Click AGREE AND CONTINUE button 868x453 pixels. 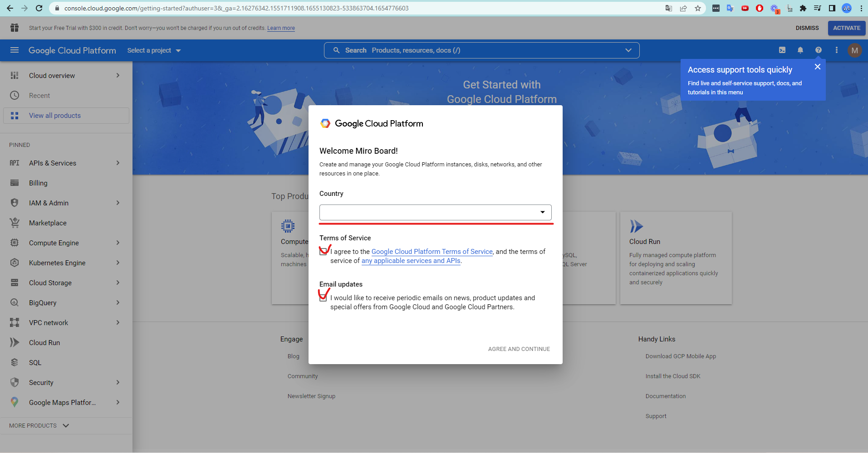point(519,349)
